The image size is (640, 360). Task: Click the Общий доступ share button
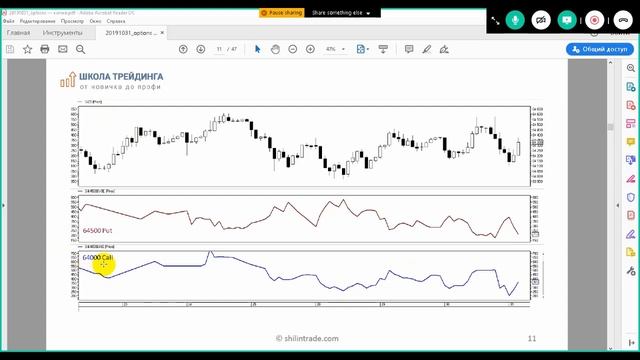pyautogui.click(x=600, y=49)
